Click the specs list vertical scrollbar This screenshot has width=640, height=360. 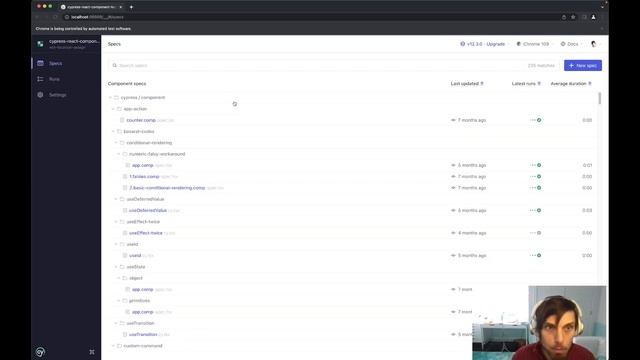point(599,98)
